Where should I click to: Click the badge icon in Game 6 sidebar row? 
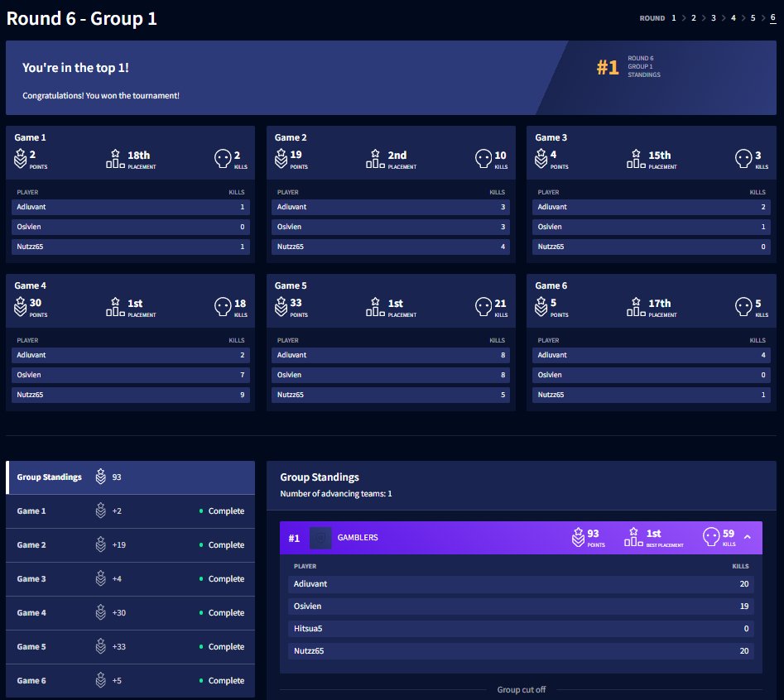pos(100,680)
